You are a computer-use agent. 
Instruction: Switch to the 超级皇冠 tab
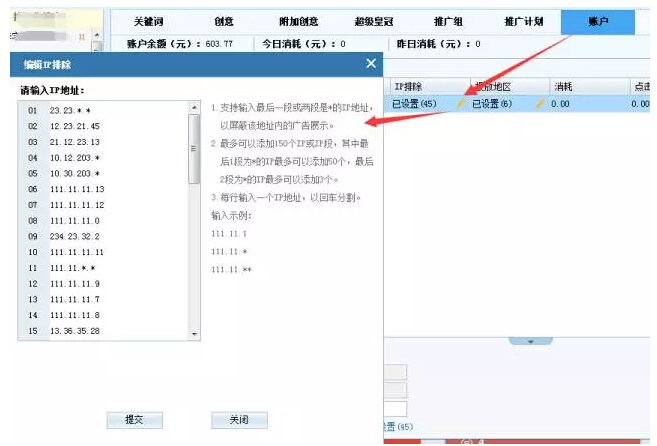coord(374,22)
